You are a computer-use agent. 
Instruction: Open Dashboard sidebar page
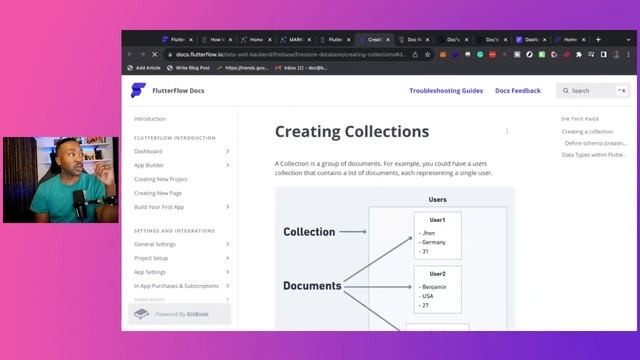148,151
